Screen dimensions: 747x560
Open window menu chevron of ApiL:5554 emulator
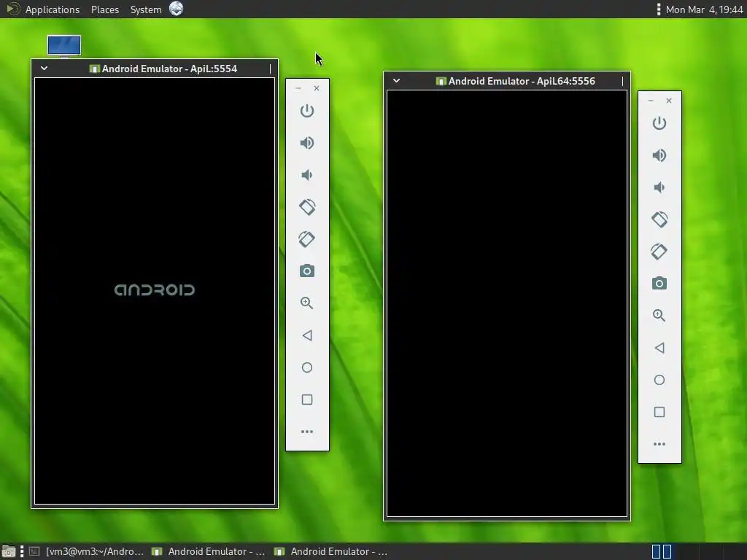pyautogui.click(x=44, y=68)
